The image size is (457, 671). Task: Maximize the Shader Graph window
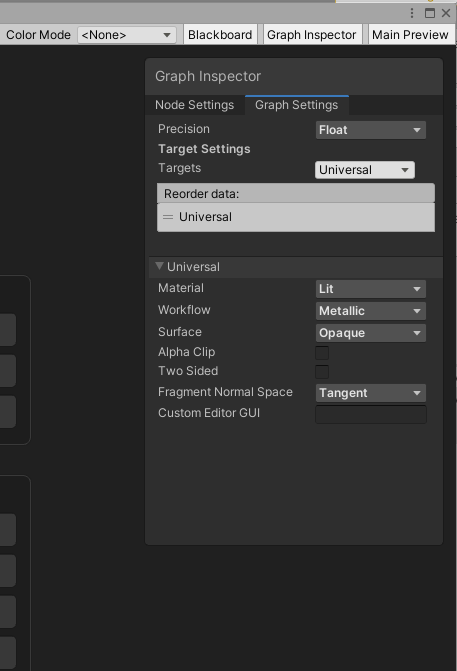point(430,13)
